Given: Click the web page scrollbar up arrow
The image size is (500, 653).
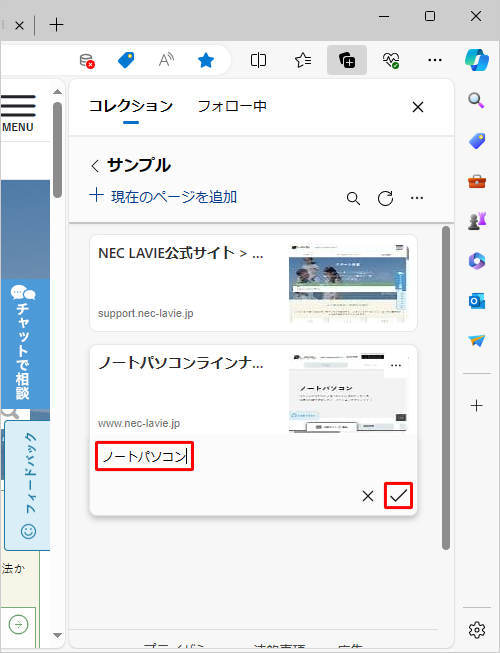Looking at the screenshot, I should [x=57, y=92].
